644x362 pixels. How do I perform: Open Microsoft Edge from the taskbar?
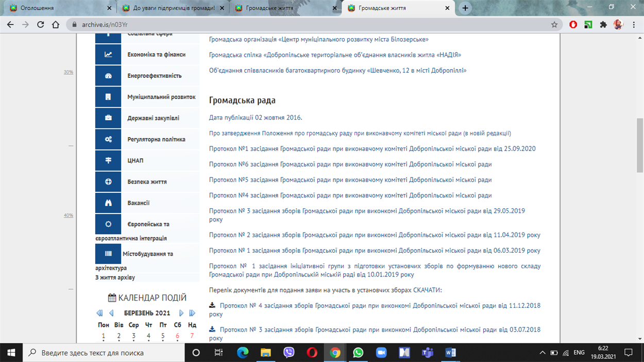(x=243, y=353)
